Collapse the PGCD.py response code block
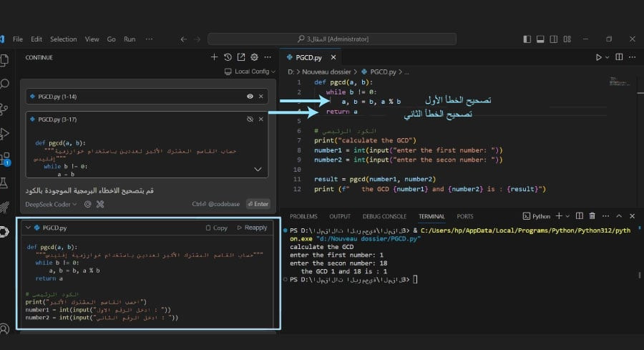 click(x=28, y=228)
